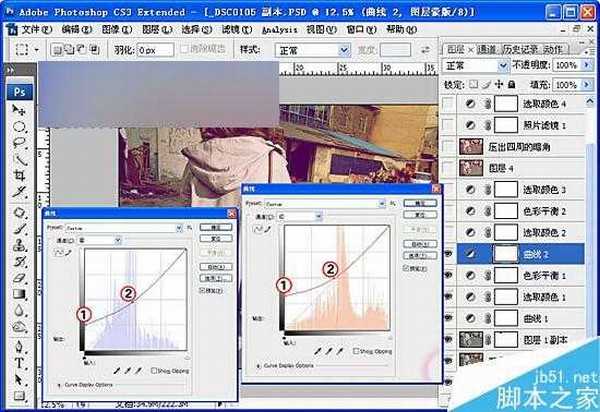Select the 压出四周的暗角 layer thumbnail
Screen dimensions: 600x412
[471, 147]
